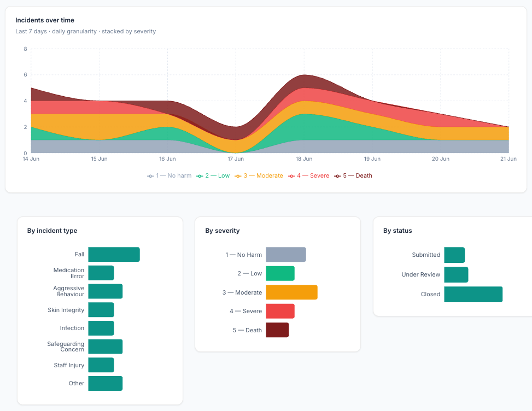Click the '20 Jun' axis label
This screenshot has height=411, width=532.
click(x=440, y=158)
